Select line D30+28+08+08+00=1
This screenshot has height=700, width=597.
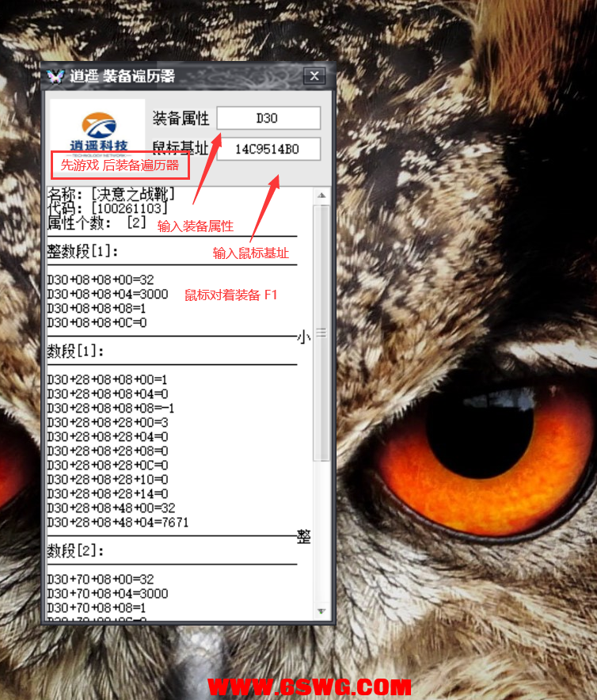point(107,380)
